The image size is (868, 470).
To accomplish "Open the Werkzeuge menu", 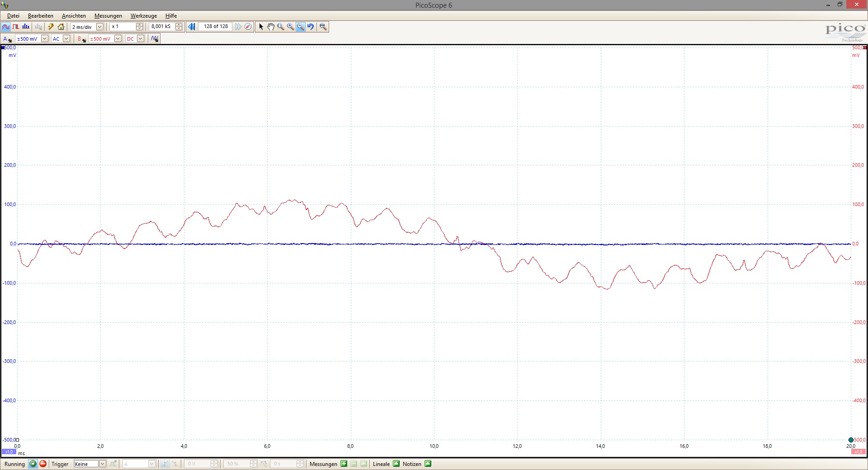I will coord(143,16).
